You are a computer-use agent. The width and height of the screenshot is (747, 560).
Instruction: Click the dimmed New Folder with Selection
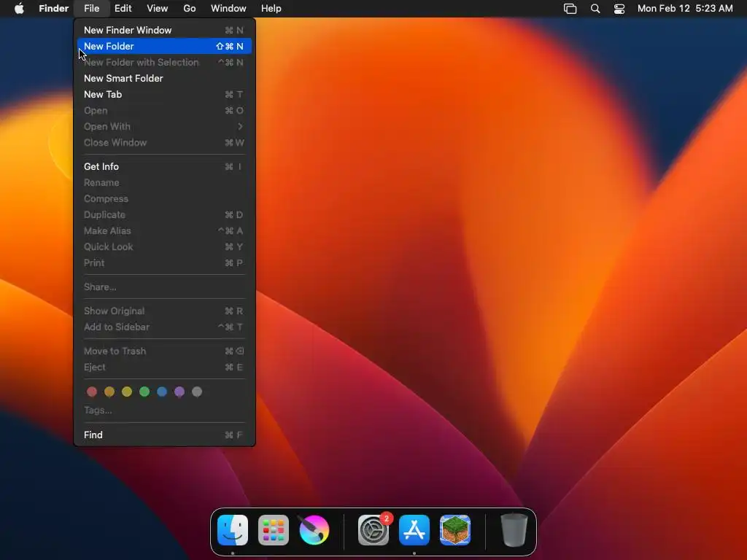(x=164, y=63)
